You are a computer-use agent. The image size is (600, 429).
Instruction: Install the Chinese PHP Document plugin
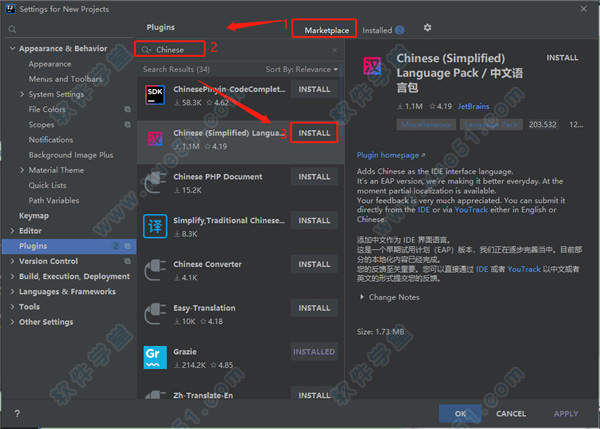[x=314, y=177]
